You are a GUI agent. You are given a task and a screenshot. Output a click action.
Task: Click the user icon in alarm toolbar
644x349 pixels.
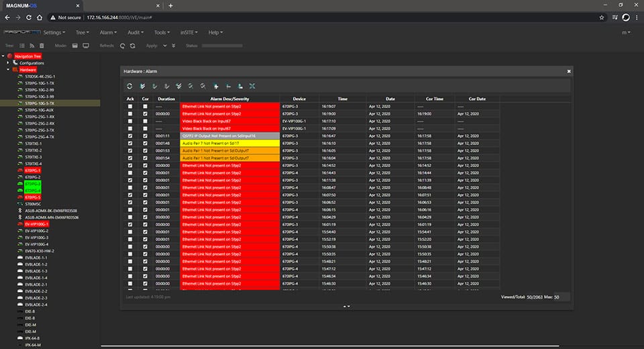point(240,87)
